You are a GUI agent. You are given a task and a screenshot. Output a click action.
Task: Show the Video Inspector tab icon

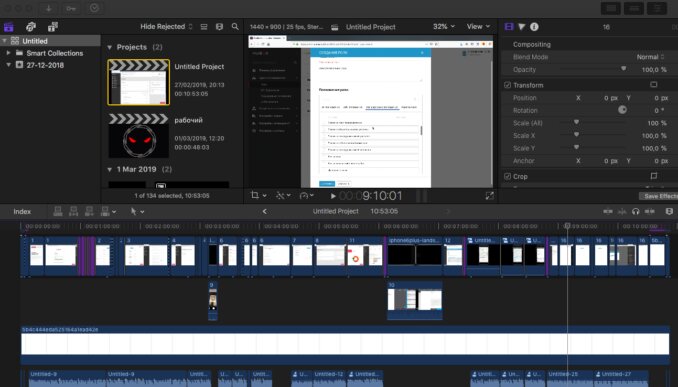point(509,27)
